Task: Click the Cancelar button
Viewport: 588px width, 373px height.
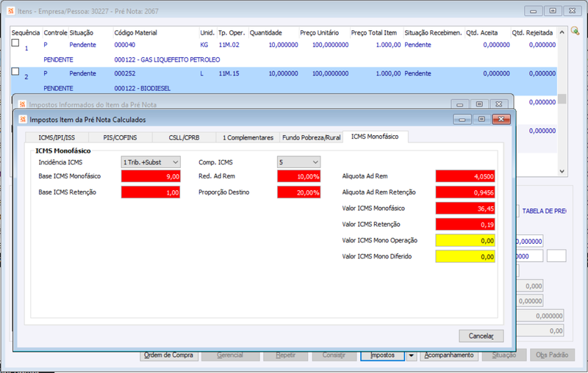Action: 481,336
